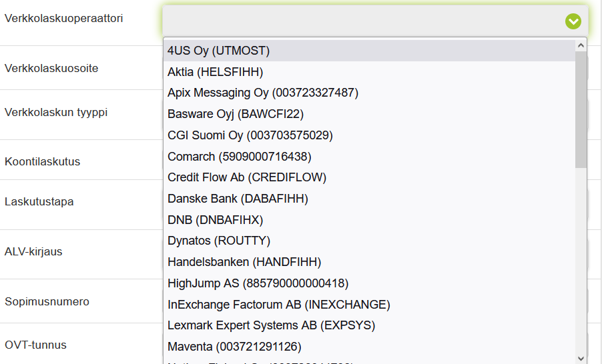Select Credit Flow Ab (CREDIFLOW)
602x364 pixels.
[x=246, y=177]
